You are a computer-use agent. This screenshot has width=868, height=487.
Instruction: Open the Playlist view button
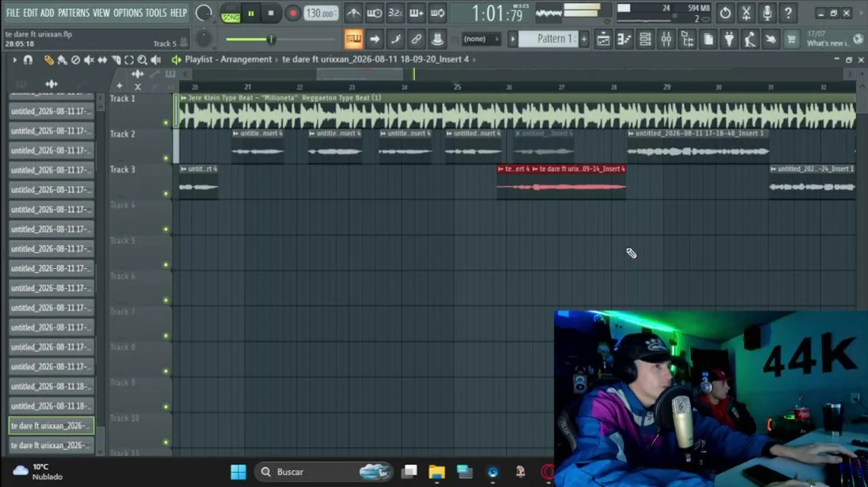[x=603, y=39]
